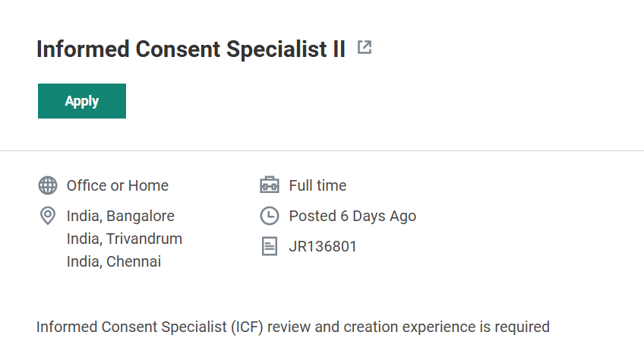Click the word Informed in job title
This screenshot has height=351, width=644.
pyautogui.click(x=83, y=49)
